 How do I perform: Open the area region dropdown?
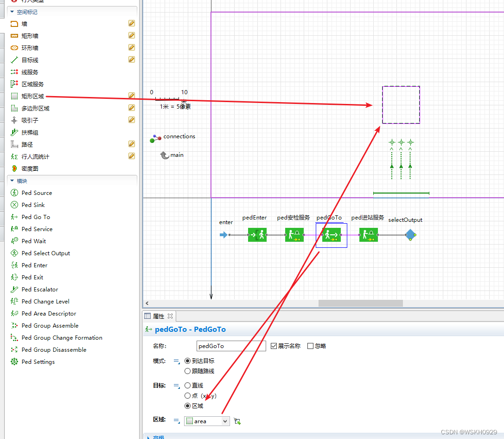coord(207,421)
